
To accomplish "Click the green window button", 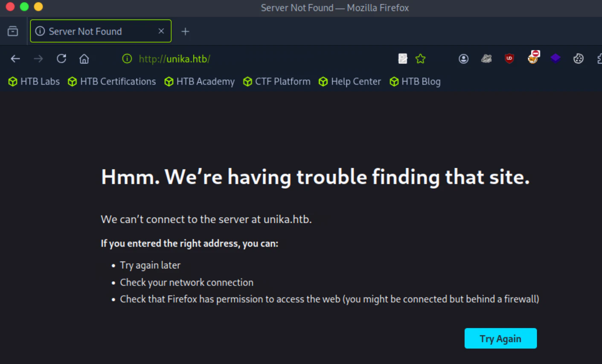I will pyautogui.click(x=24, y=7).
